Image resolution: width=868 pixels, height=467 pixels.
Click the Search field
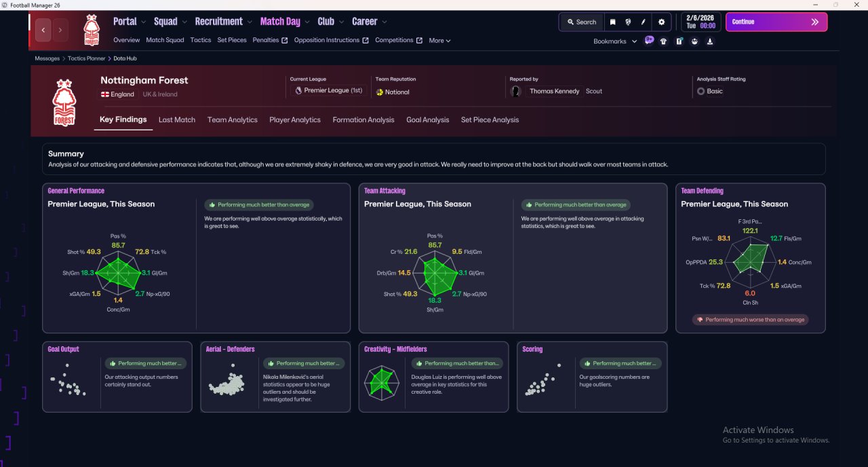[x=582, y=22]
